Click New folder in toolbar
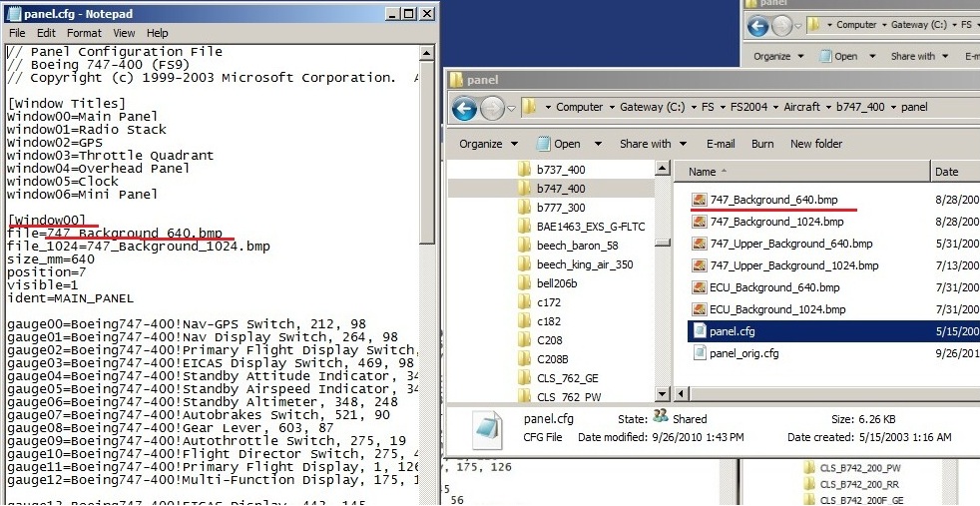Viewport: 980px width, 506px height. (816, 144)
